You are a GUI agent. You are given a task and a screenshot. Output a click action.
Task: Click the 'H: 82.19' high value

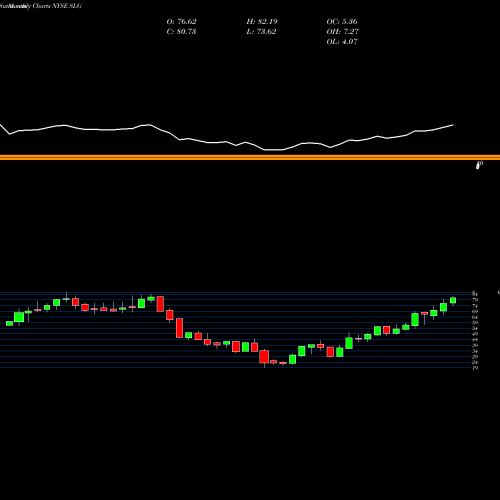(262, 22)
